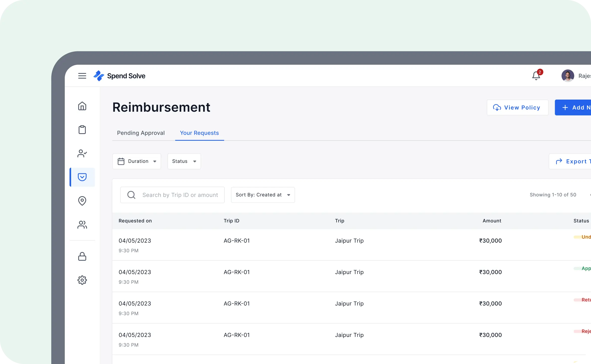
Task: Open the lock sidebar icon
Action: point(82,257)
